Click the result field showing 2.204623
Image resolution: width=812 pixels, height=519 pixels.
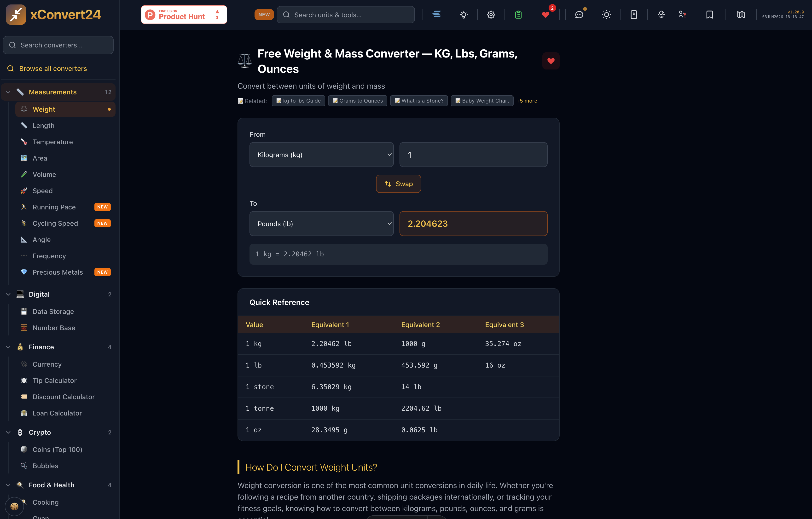coord(473,224)
